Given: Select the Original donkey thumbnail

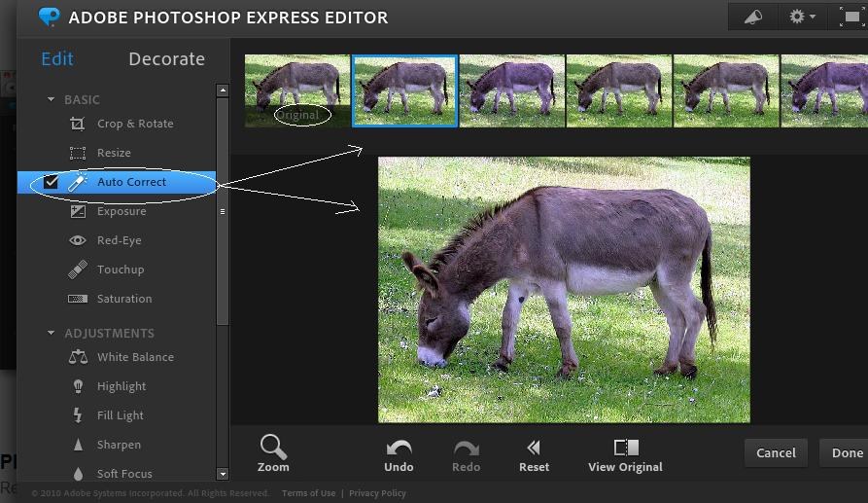Looking at the screenshot, I should [x=296, y=91].
